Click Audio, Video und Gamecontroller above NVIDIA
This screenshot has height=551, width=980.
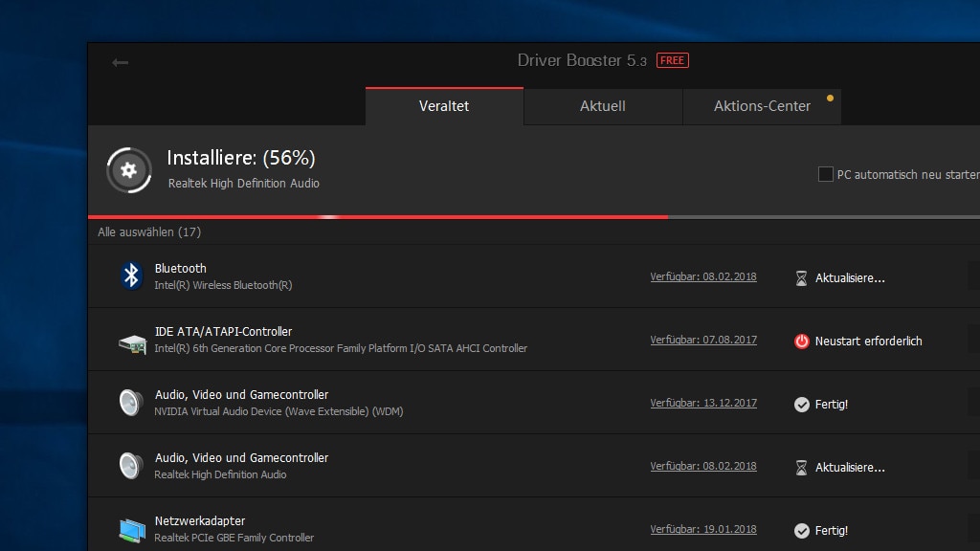(241, 394)
